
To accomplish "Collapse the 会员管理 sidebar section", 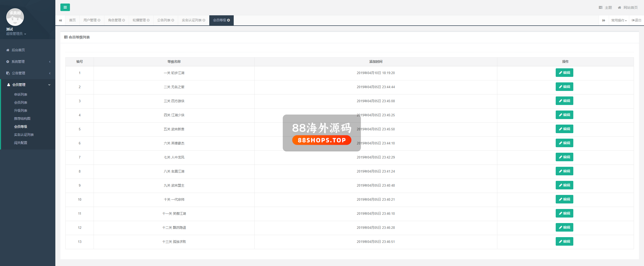I will 28,85.
